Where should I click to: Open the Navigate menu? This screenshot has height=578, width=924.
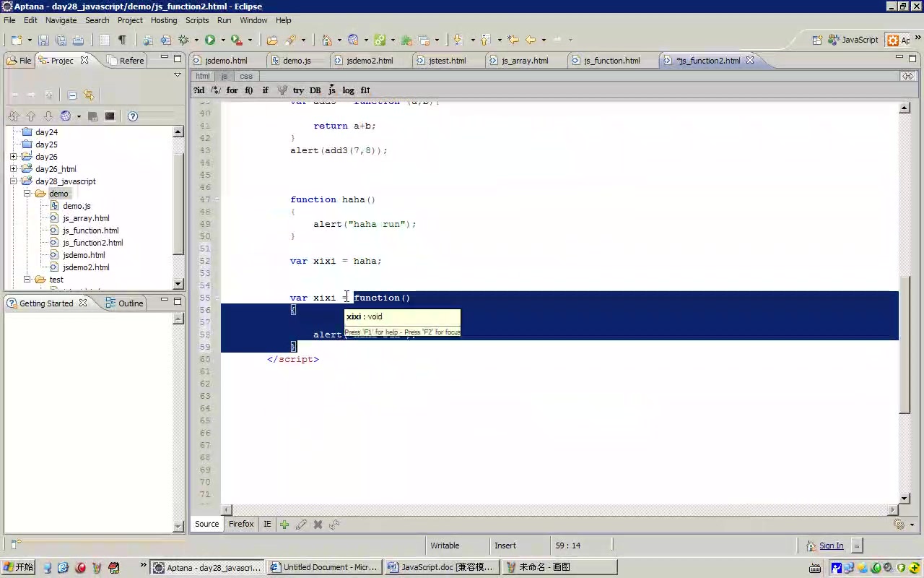point(61,20)
